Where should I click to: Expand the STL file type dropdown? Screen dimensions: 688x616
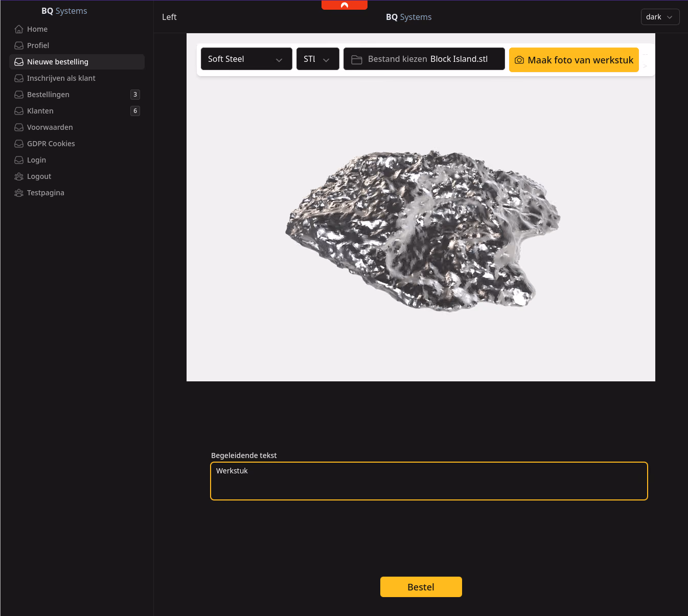pyautogui.click(x=318, y=59)
